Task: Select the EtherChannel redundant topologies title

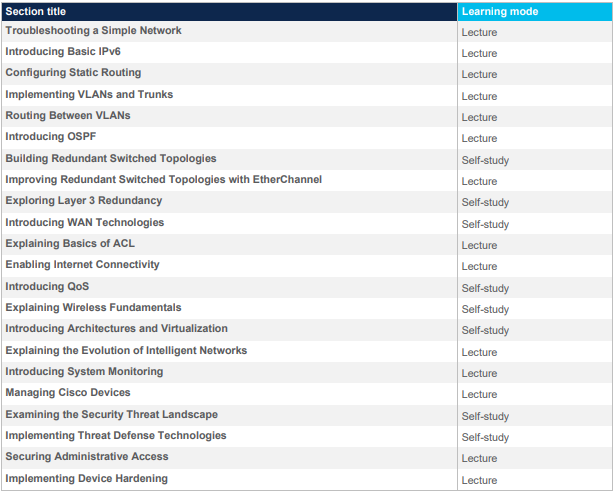Action: [x=164, y=180]
